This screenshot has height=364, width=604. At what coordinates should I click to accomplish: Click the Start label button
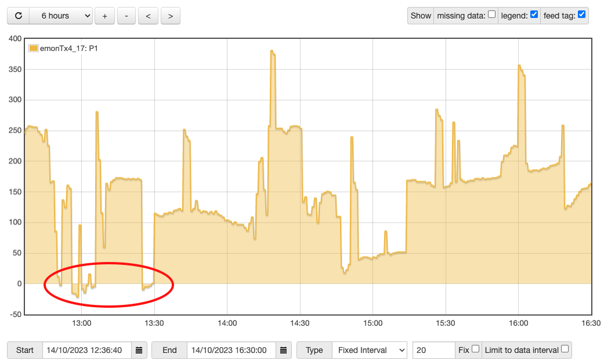click(24, 350)
